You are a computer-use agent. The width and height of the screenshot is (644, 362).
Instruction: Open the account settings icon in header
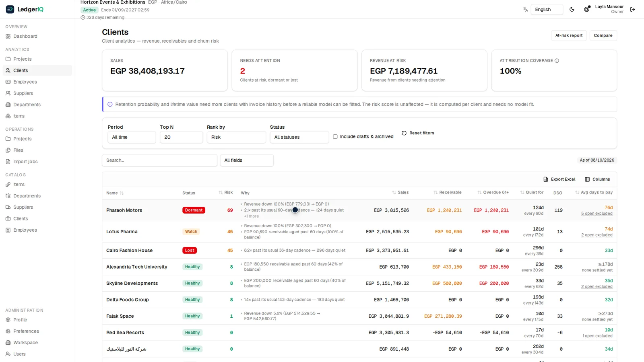[x=587, y=9]
